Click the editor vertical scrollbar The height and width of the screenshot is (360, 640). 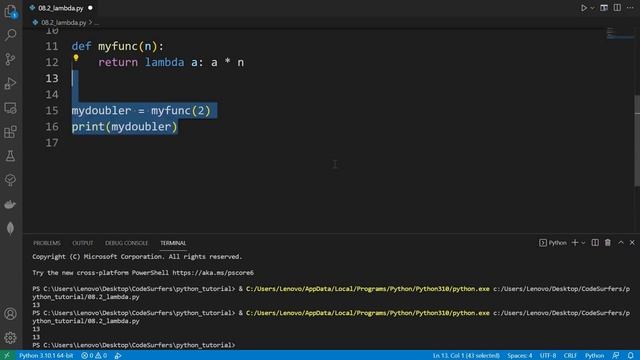(x=637, y=140)
